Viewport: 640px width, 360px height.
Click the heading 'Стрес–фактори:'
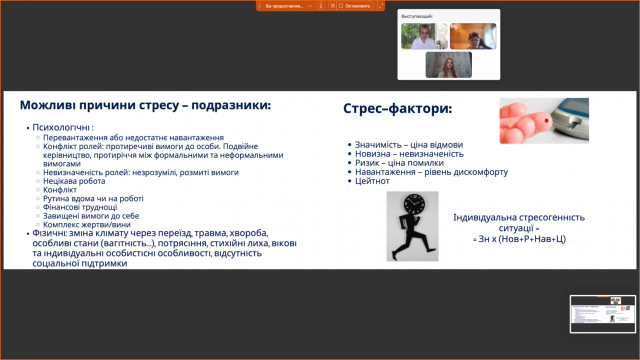pyautogui.click(x=398, y=109)
